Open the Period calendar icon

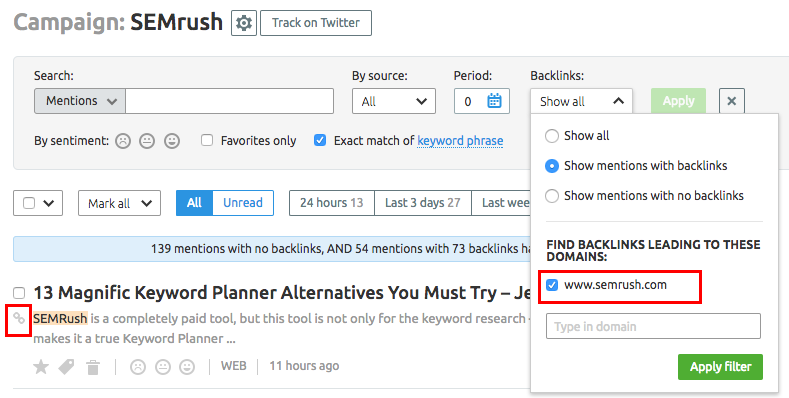pos(494,101)
